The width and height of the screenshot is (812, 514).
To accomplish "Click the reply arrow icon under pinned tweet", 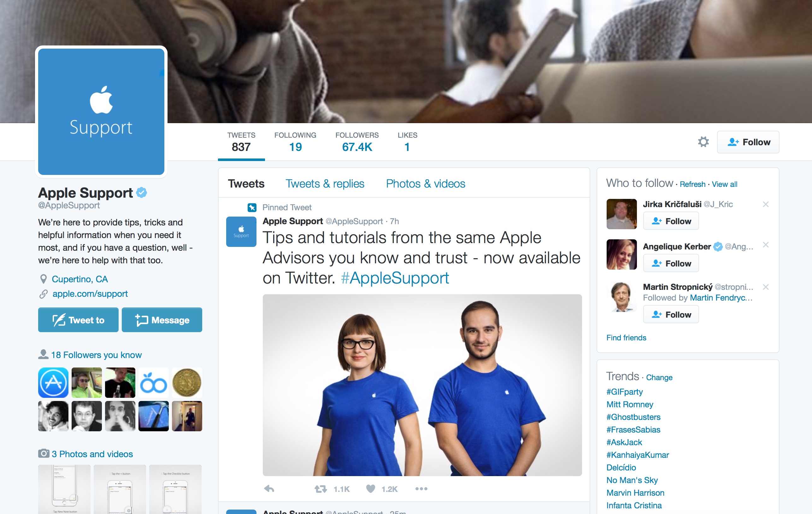I will click(269, 489).
